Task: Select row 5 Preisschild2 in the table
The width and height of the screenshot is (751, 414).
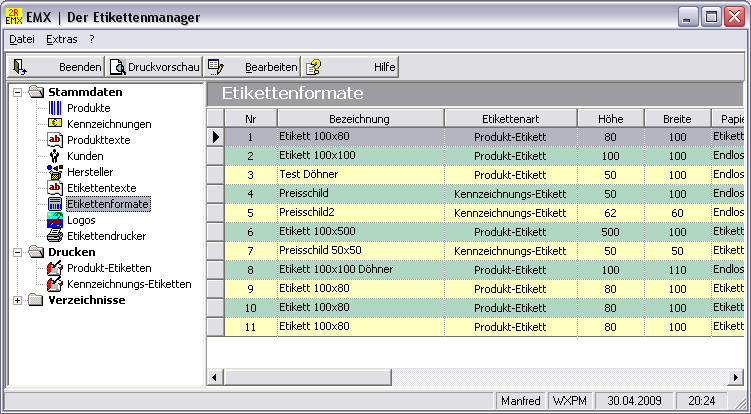Action: [359, 213]
